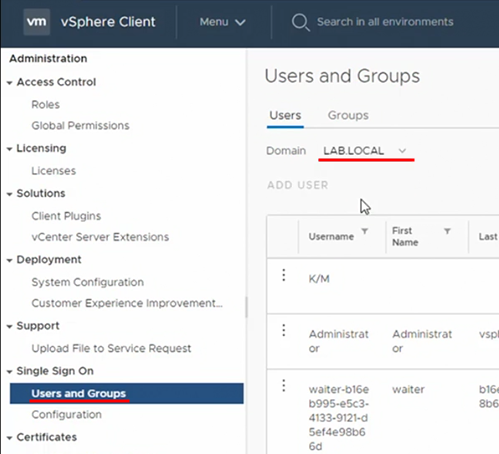Open Roles in sidebar
This screenshot has width=499, height=454.
click(x=46, y=105)
